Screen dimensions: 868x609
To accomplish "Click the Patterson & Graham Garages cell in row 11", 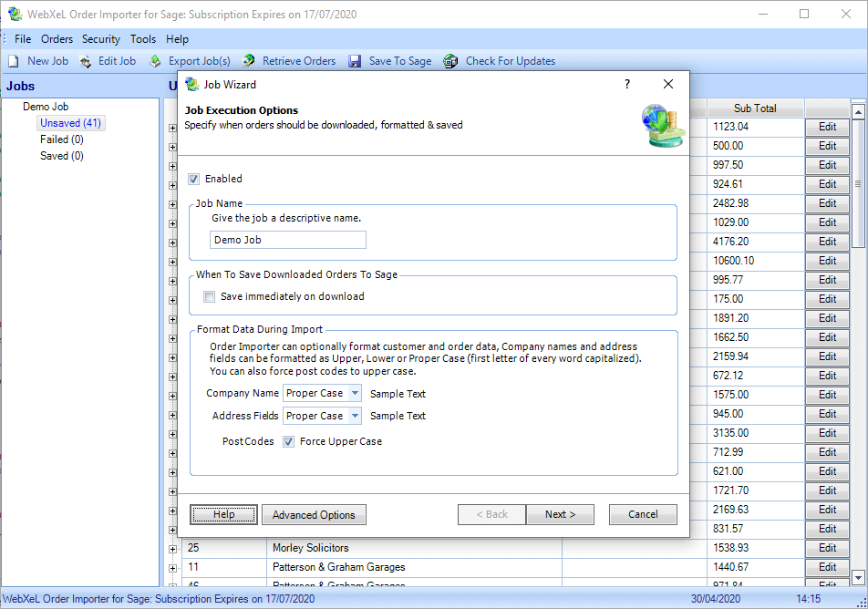I will point(414,567).
